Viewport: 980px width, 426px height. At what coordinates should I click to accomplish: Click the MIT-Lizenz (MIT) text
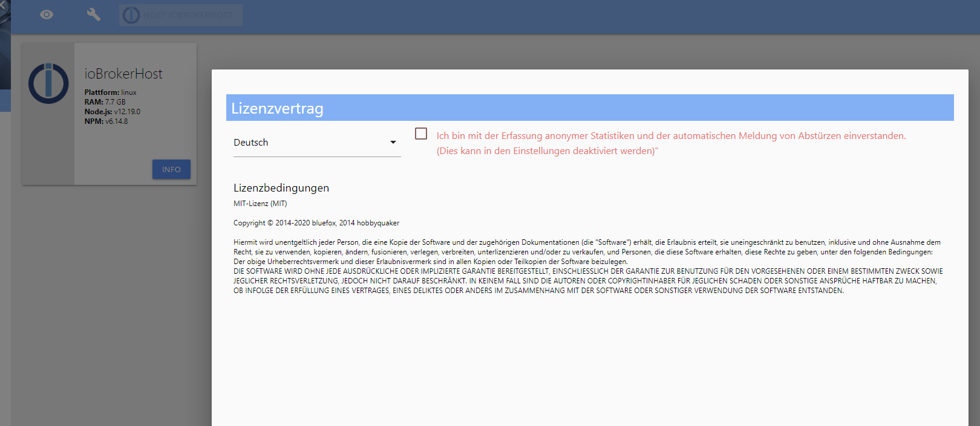(260, 204)
